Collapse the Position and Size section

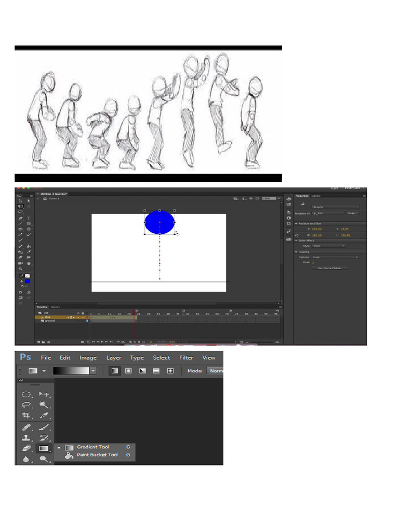point(297,223)
